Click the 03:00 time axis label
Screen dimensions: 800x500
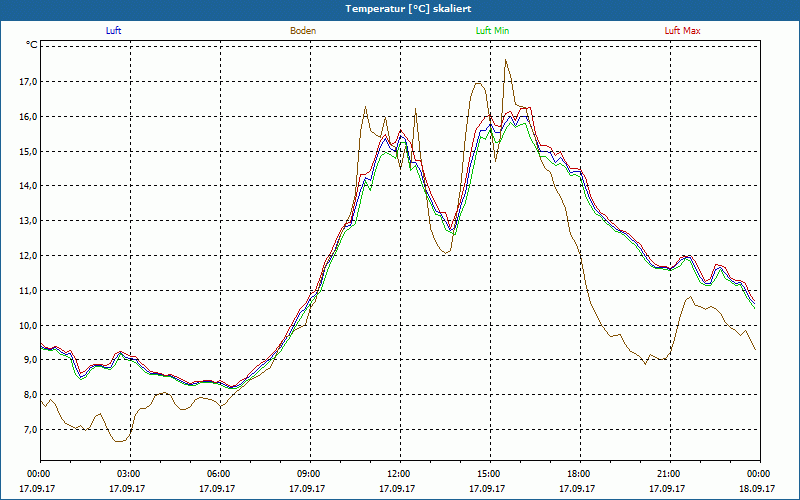coord(128,473)
